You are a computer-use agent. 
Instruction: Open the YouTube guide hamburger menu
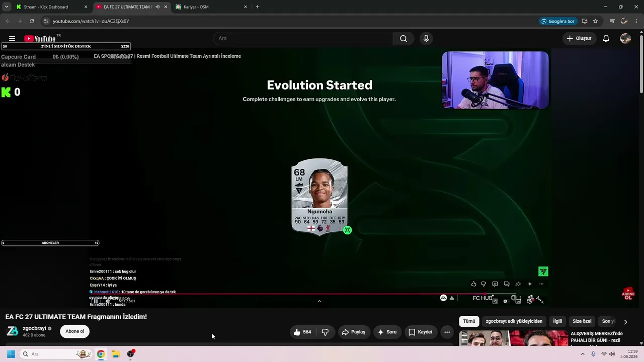12,39
